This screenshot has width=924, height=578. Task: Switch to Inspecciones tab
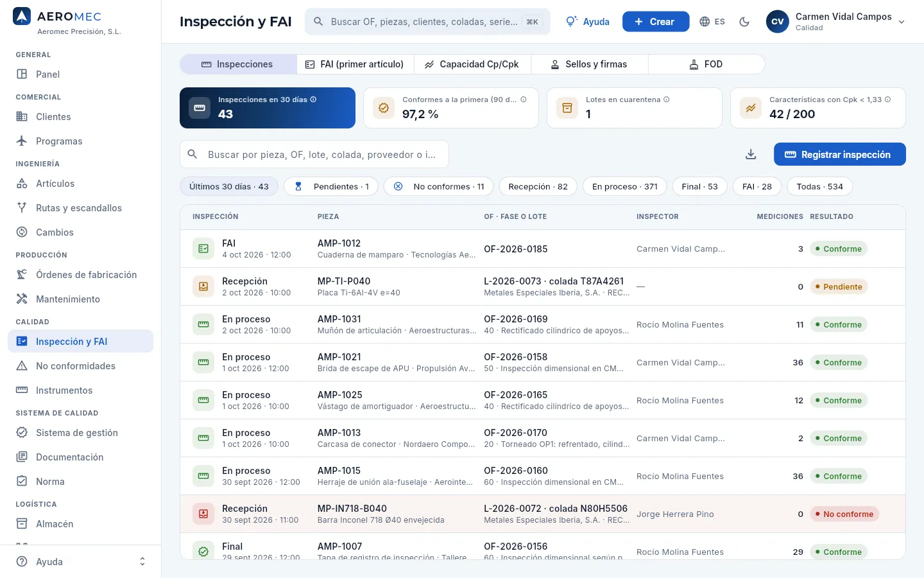[238, 64]
